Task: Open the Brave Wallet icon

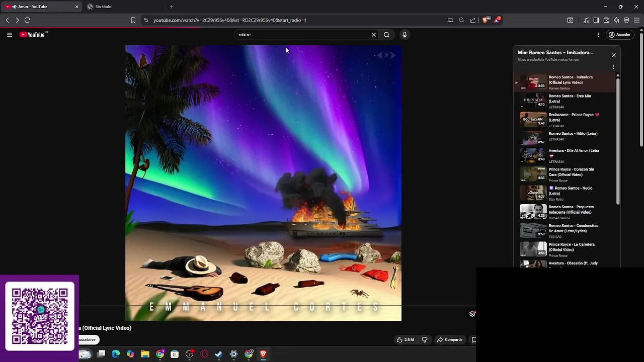Action: coord(606,20)
